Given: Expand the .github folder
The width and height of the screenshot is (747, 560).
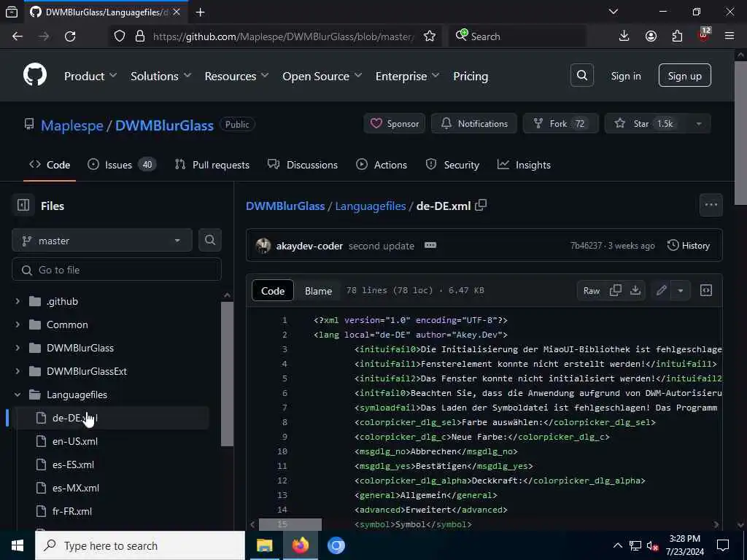Looking at the screenshot, I should pyautogui.click(x=18, y=301).
